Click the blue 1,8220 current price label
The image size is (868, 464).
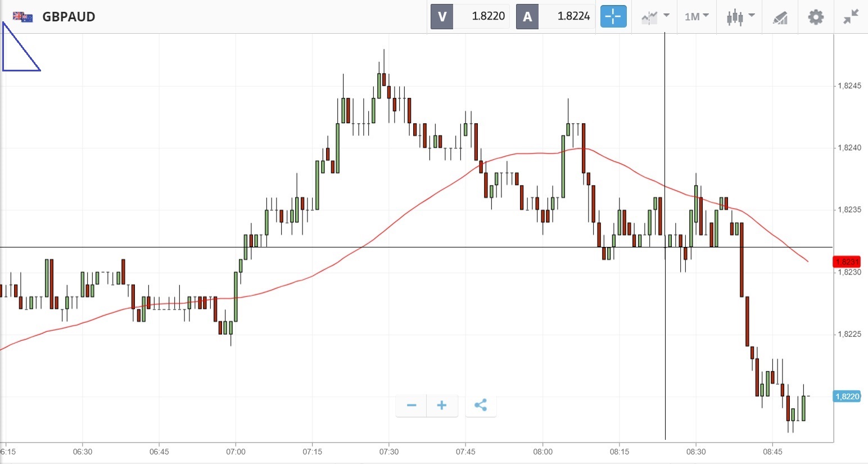pos(847,397)
